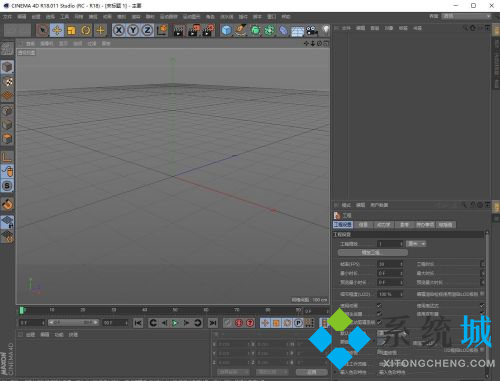
Task: Click the timeline preview range slider bar
Action: (x=73, y=322)
